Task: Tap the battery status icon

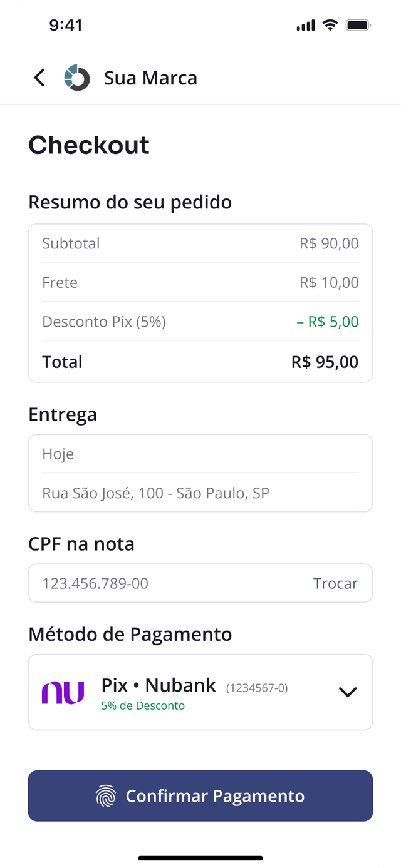Action: point(358,26)
